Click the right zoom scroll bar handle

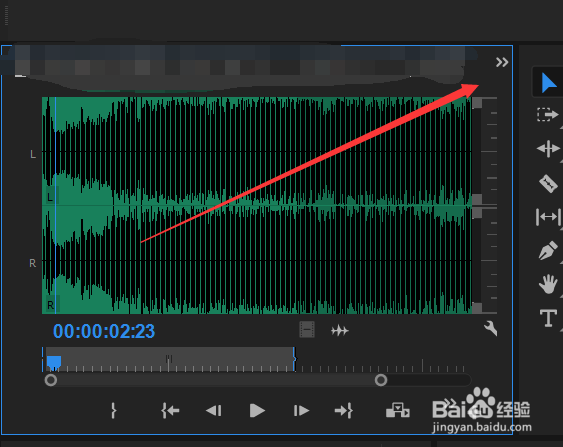pos(381,380)
